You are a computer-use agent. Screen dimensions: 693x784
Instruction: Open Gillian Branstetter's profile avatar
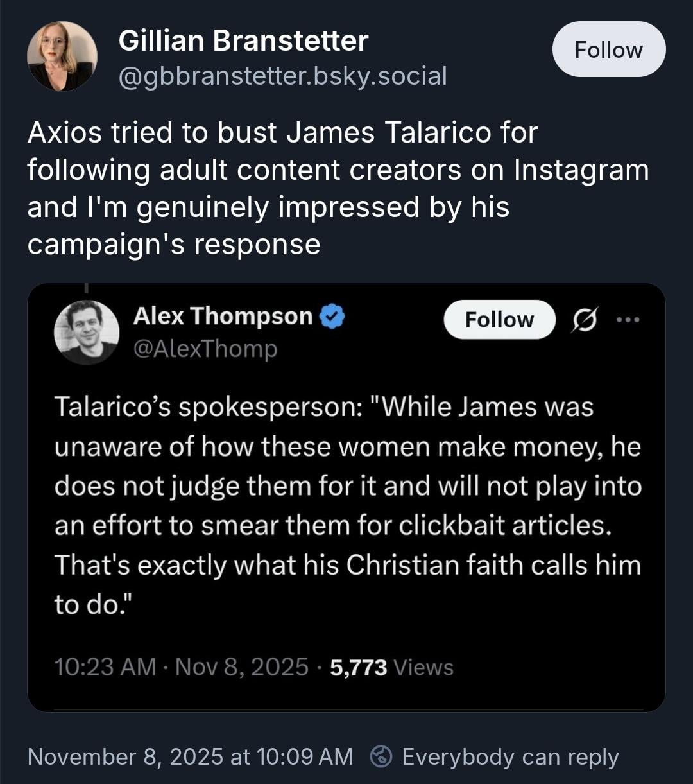[62, 57]
